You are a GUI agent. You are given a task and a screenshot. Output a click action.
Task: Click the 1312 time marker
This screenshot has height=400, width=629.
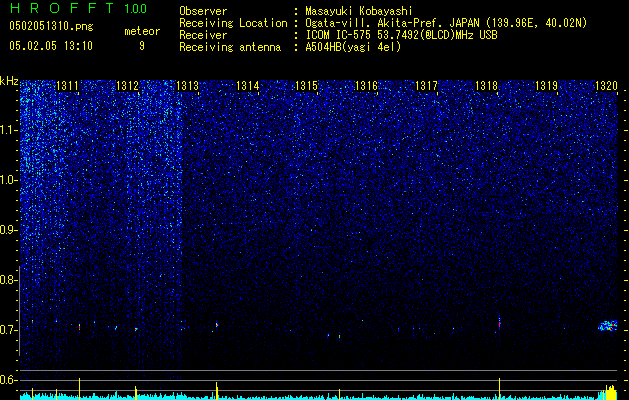(127, 86)
